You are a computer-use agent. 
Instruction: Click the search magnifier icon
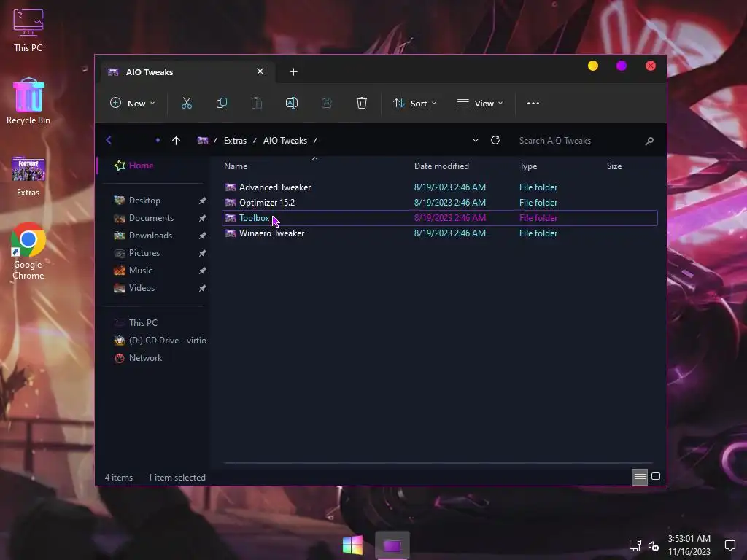click(649, 141)
